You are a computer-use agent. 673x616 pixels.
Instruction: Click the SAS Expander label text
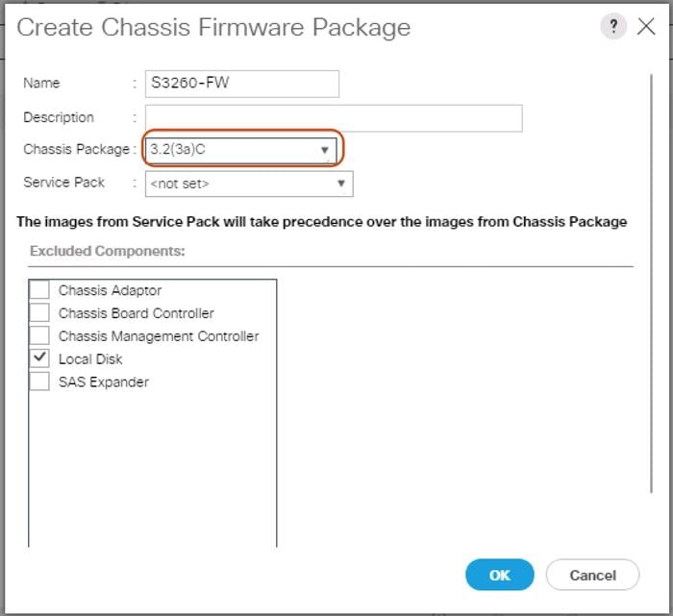click(104, 382)
